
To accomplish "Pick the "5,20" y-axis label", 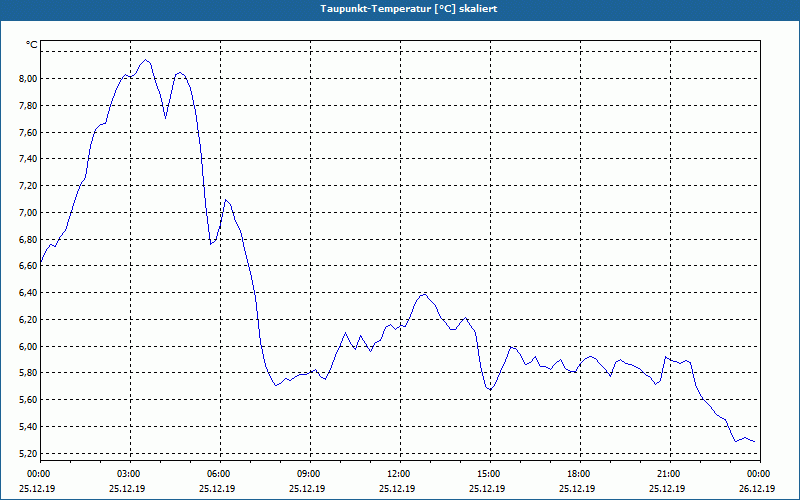I will coord(29,453).
